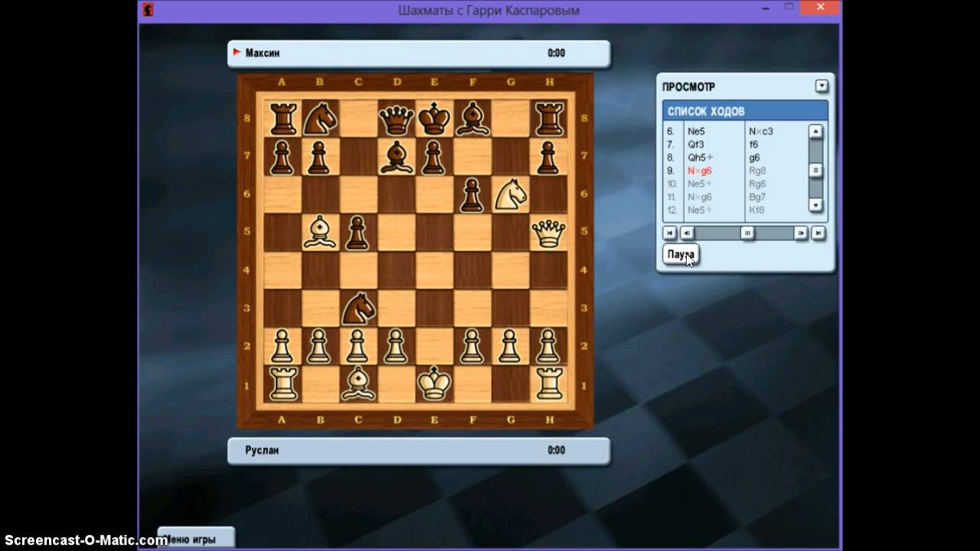Select highlighted move 9 N×g6
Screen dimensions: 980x551
coord(699,171)
